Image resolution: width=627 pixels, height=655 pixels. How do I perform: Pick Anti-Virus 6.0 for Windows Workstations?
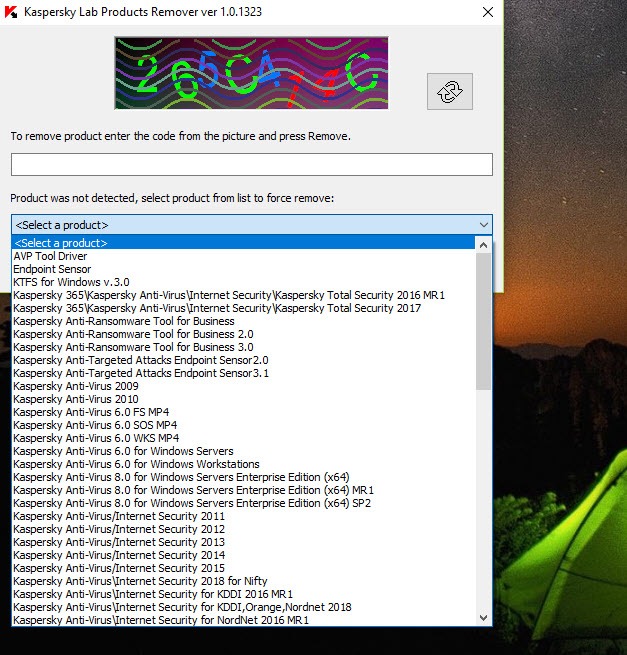pyautogui.click(x=244, y=464)
